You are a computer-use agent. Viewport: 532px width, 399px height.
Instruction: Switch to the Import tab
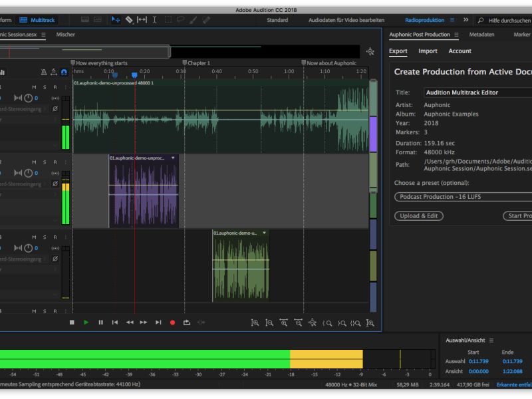[x=428, y=51]
